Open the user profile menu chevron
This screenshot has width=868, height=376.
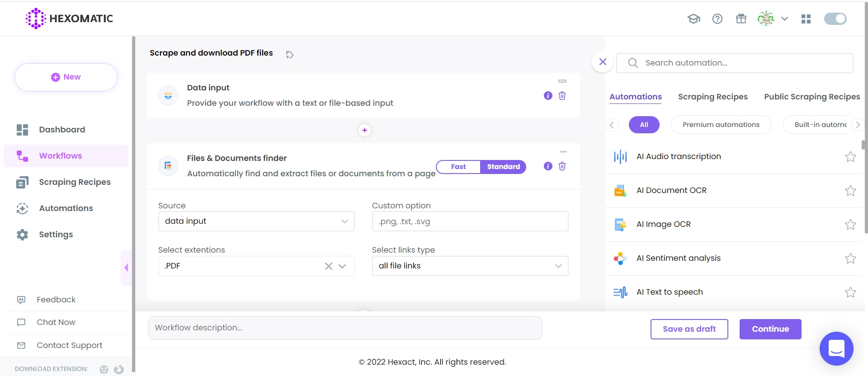pos(785,19)
